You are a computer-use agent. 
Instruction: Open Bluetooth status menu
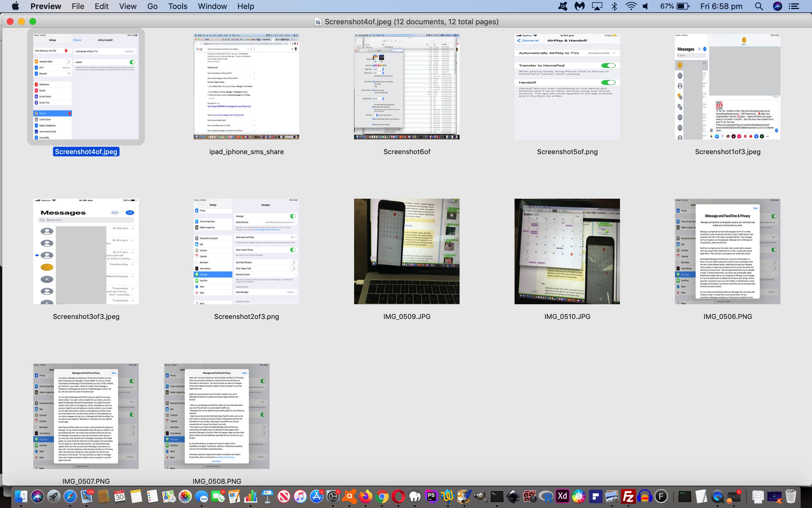pos(614,6)
